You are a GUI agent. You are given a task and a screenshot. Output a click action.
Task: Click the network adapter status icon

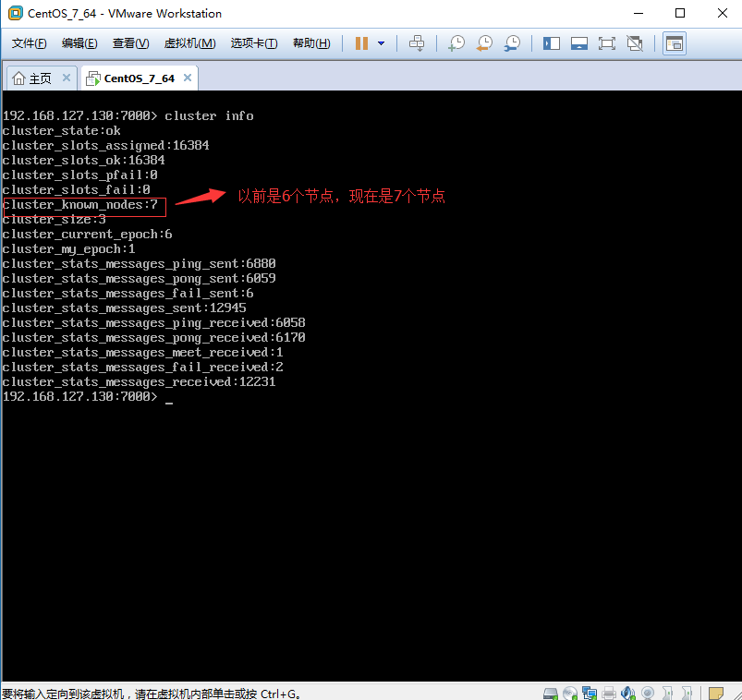point(590,694)
